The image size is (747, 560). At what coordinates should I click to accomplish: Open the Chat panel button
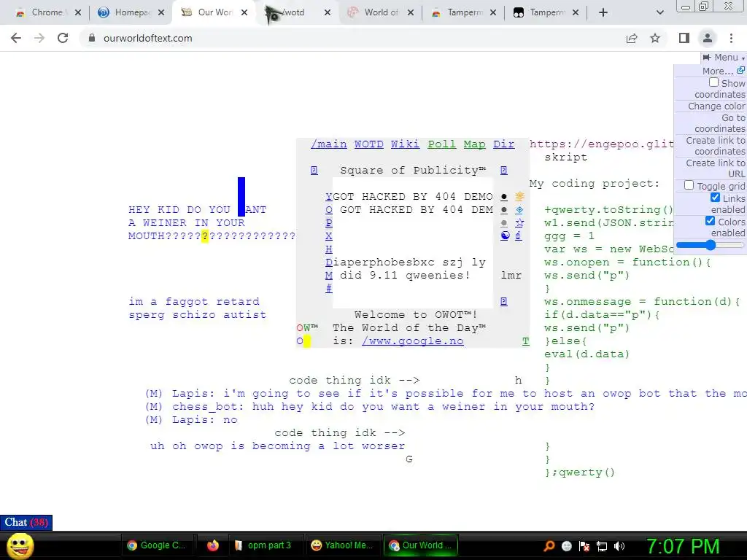26,522
